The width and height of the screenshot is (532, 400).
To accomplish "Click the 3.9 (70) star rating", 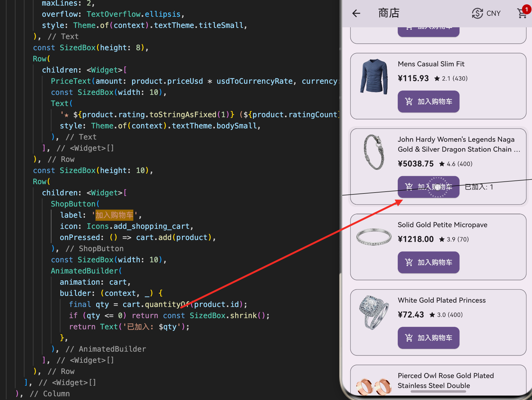I will point(454,239).
